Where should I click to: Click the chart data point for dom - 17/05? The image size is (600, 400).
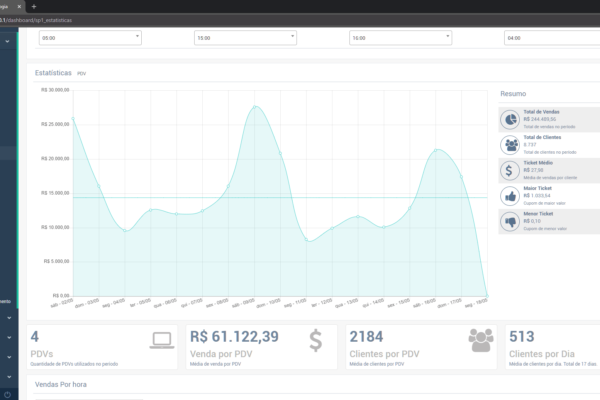(x=461, y=177)
